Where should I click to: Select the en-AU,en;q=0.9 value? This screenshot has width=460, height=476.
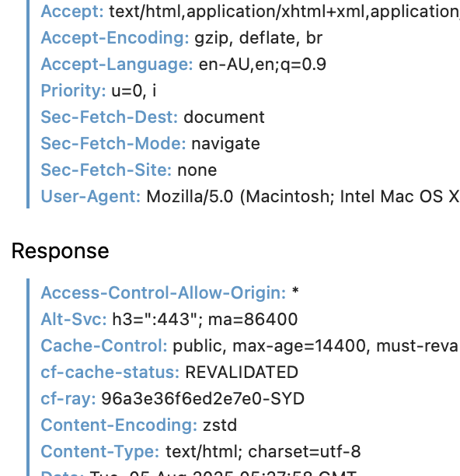click(x=263, y=65)
